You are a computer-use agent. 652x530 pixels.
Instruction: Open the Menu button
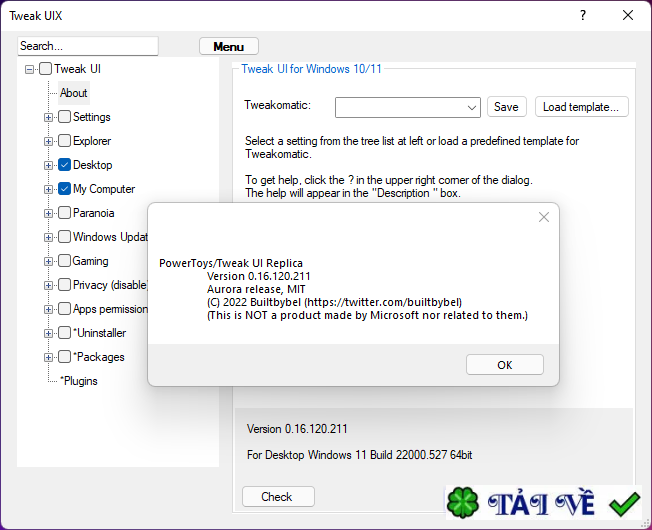coord(229,46)
